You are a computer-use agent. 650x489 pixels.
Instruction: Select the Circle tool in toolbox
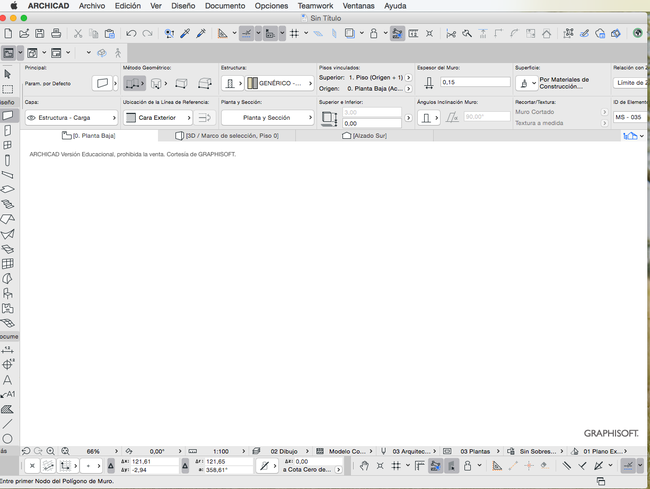point(7,438)
